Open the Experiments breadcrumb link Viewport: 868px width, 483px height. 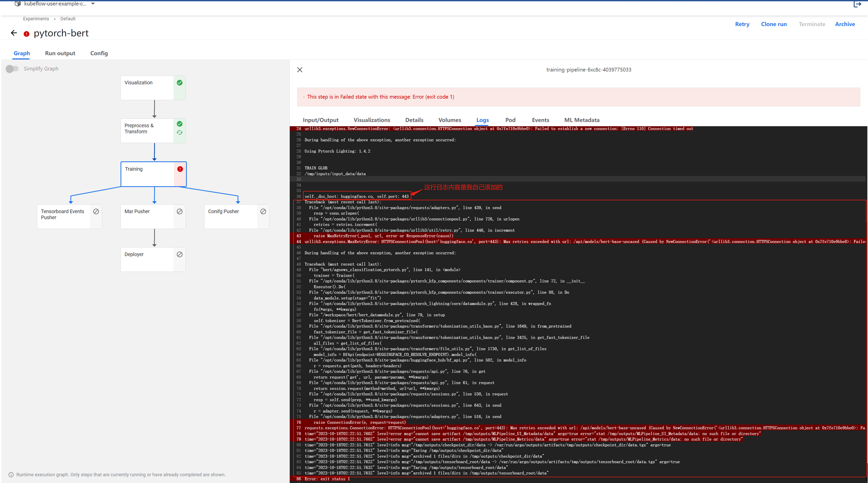point(36,19)
